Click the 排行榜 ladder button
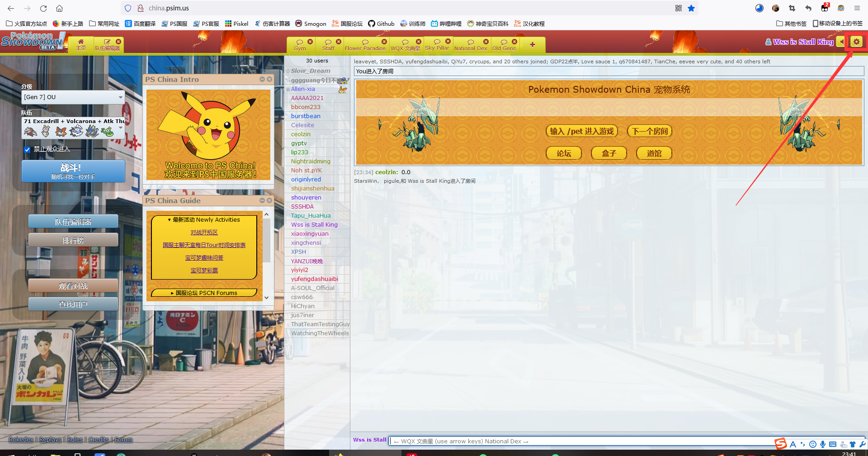The image size is (868, 456). (73, 240)
